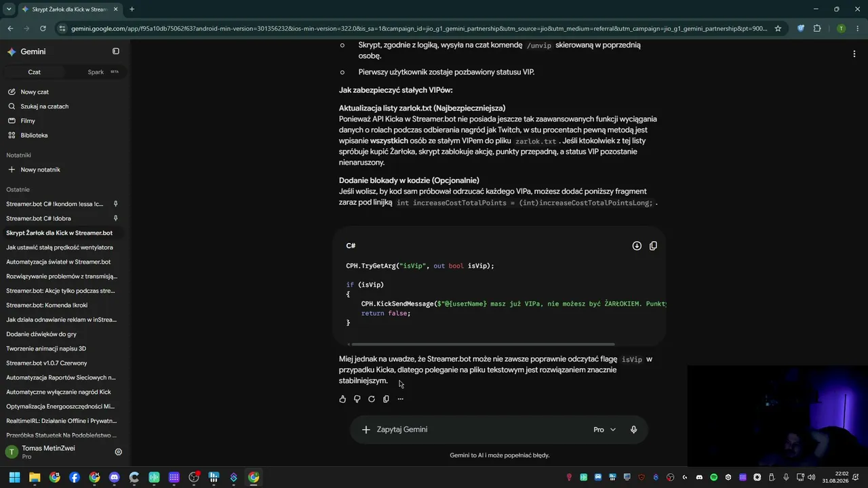Screen dimensions: 868x488
Task: Switch to the Czat tab
Action: (34, 72)
